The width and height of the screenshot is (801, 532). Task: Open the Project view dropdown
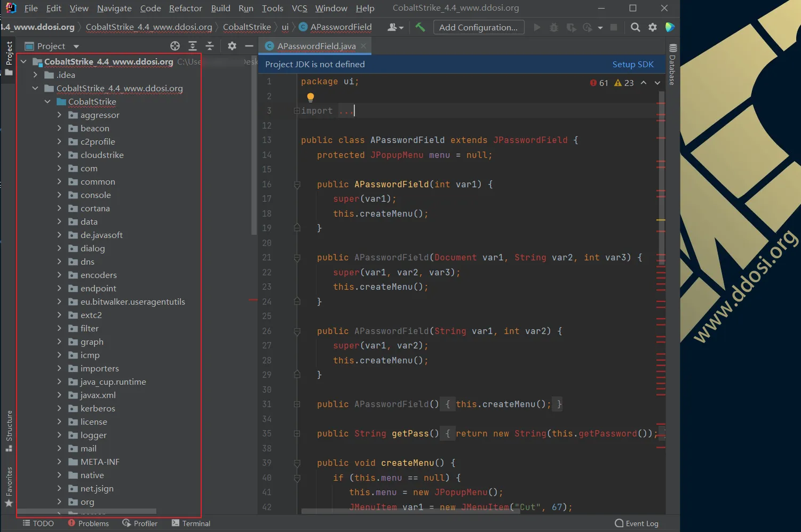coord(76,46)
